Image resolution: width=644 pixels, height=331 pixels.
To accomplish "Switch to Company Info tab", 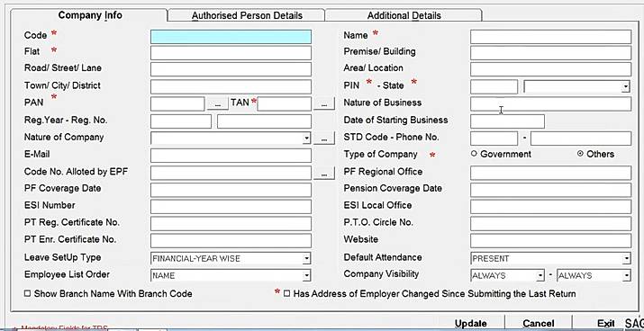I will tap(90, 15).
